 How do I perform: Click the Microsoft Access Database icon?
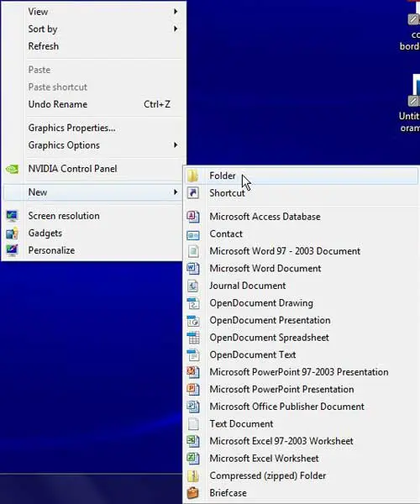click(193, 217)
